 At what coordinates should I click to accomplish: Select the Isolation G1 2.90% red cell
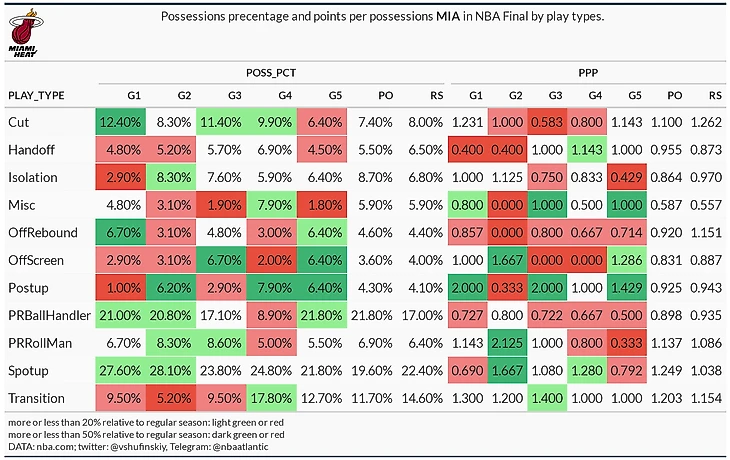point(121,177)
